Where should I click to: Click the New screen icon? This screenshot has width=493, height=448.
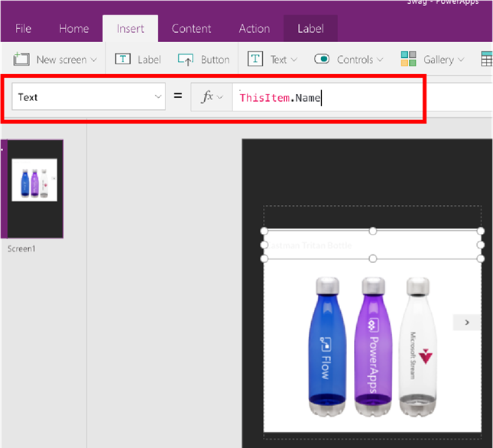[21, 60]
